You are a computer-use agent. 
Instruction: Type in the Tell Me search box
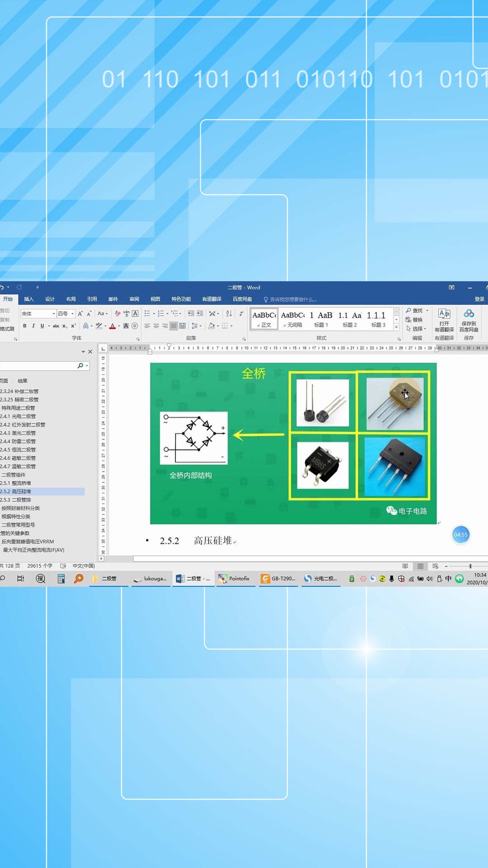293,299
